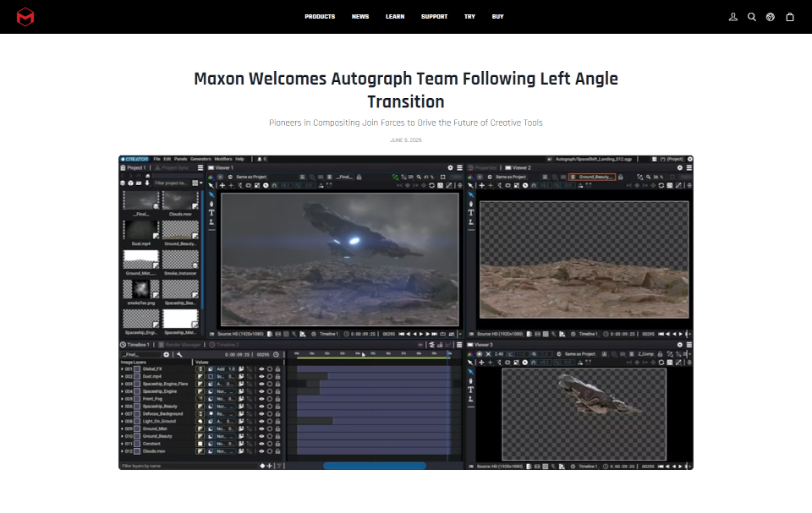Open the shopping bag cart icon

(790, 17)
